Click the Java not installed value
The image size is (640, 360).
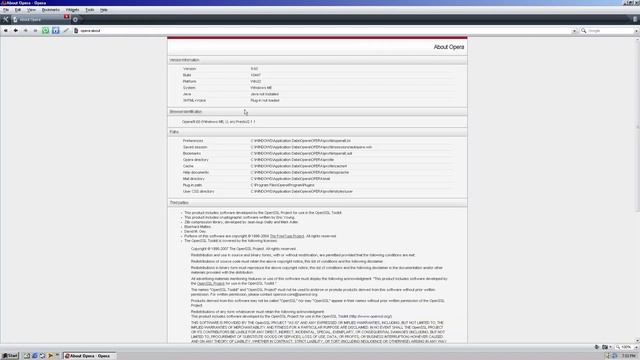264,94
